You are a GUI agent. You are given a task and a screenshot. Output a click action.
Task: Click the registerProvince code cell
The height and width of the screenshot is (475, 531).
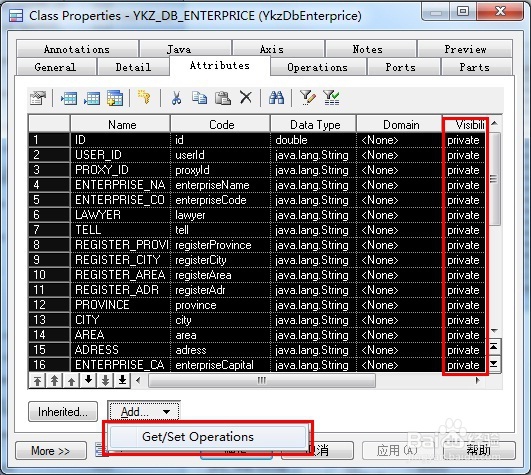[220, 245]
